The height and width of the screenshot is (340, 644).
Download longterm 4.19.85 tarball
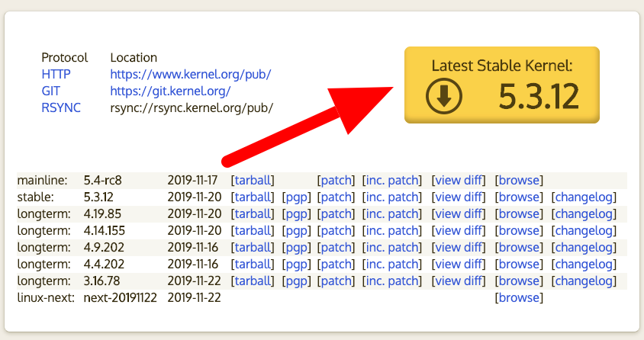tap(253, 214)
